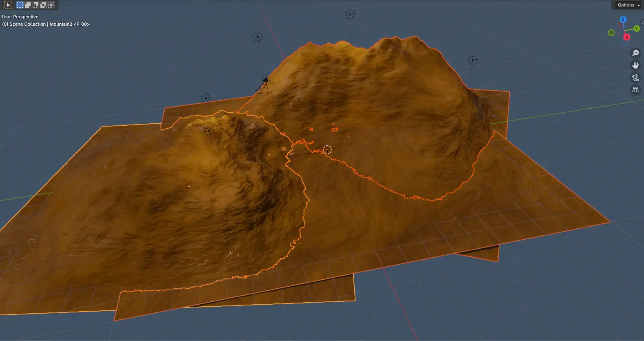Click the green Y axis on the navigation gizmo
Image resolution: width=644 pixels, height=341 pixels.
click(636, 29)
